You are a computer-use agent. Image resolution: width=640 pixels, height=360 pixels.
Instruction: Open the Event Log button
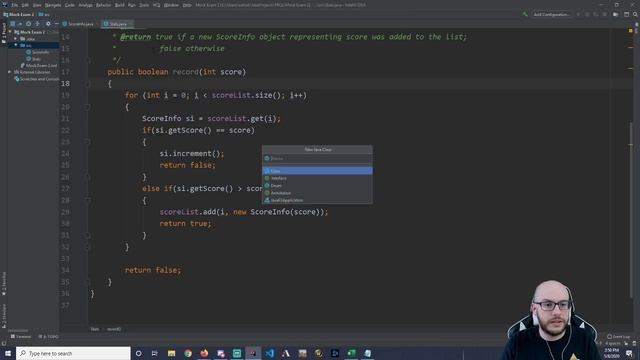pyautogui.click(x=619, y=336)
